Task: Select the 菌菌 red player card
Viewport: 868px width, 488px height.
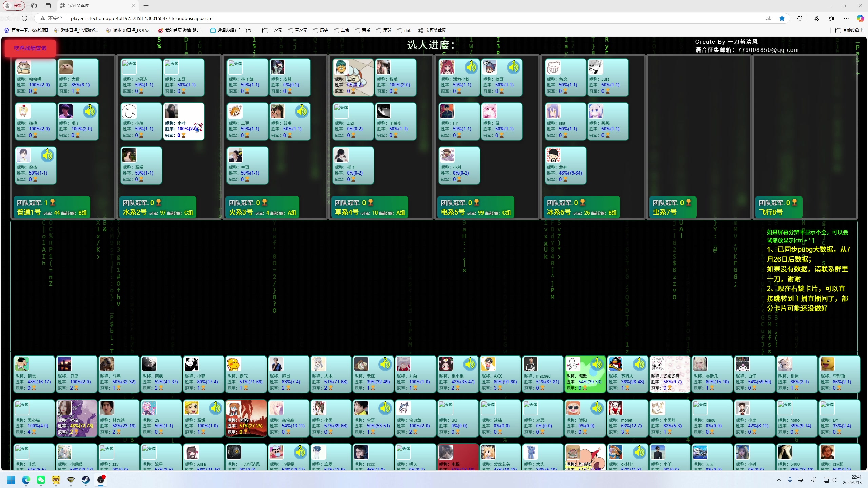Action: tap(246, 419)
